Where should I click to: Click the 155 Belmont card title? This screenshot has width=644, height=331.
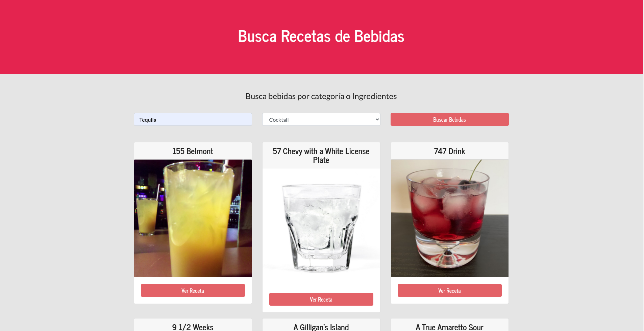click(193, 151)
